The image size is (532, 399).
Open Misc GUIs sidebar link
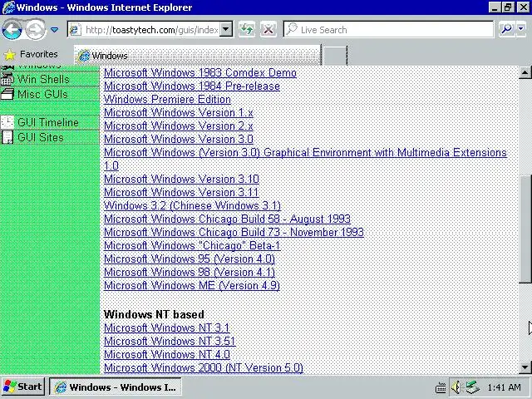click(42, 94)
